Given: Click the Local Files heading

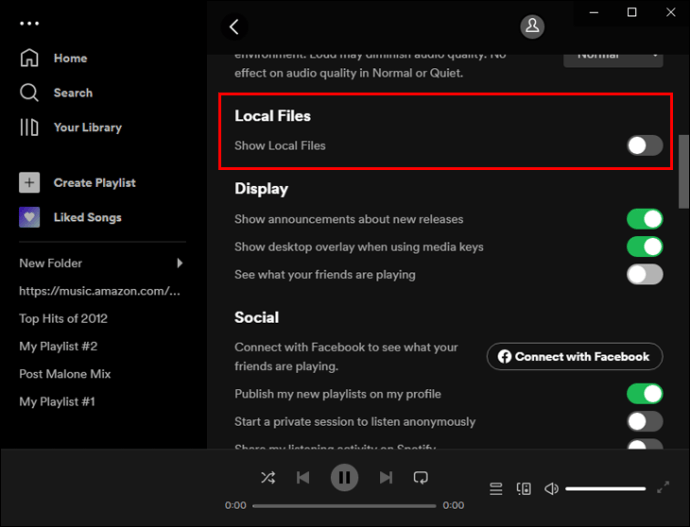Looking at the screenshot, I should click(272, 116).
